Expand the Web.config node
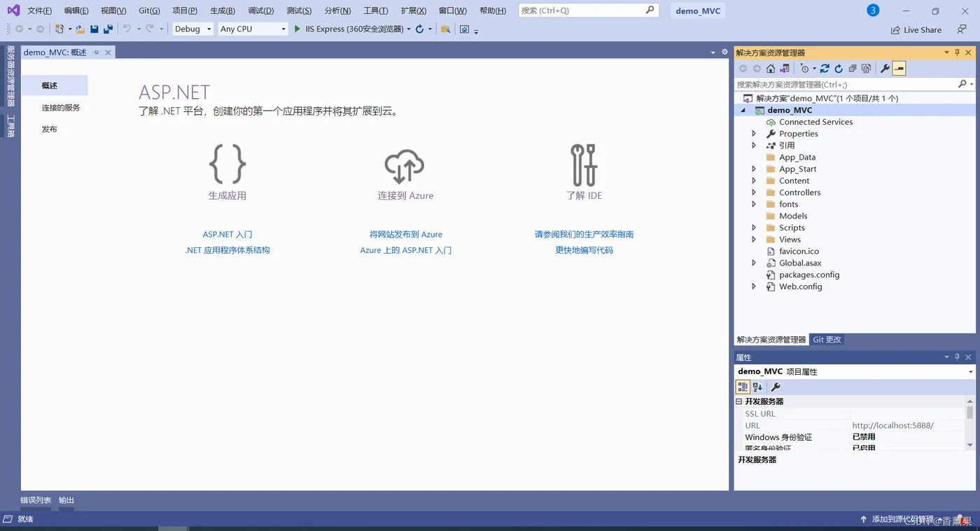Image resolution: width=980 pixels, height=531 pixels. click(754, 287)
